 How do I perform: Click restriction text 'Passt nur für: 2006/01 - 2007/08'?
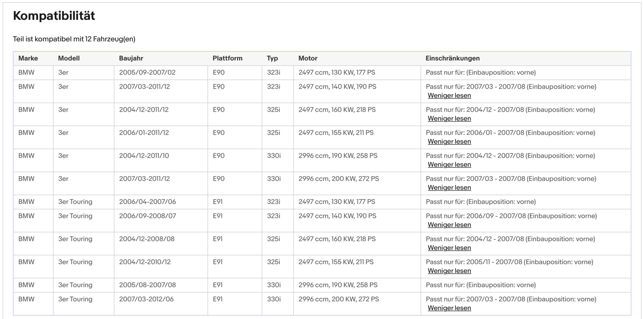click(475, 133)
